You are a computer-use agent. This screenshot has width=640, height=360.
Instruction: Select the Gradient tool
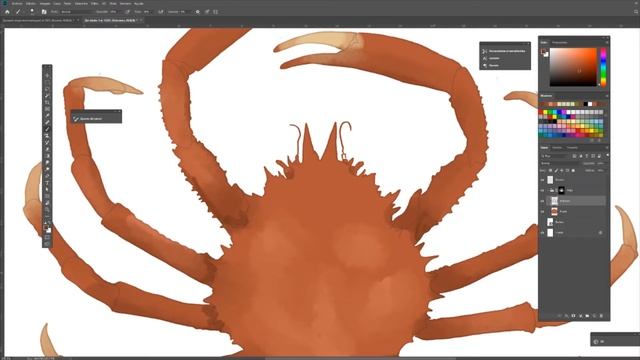[47, 156]
